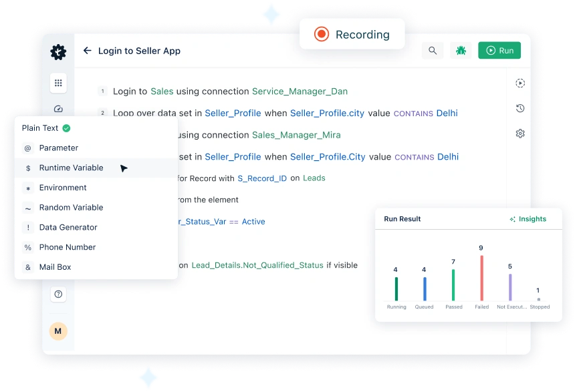Image resolution: width=577 pixels, height=392 pixels.
Task: Open the settings gear on the right sidebar
Action: point(520,133)
